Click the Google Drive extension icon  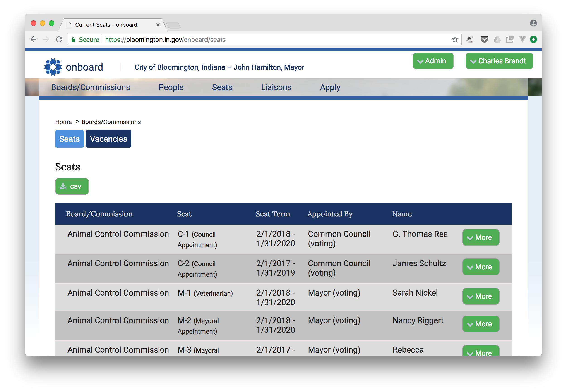497,40
